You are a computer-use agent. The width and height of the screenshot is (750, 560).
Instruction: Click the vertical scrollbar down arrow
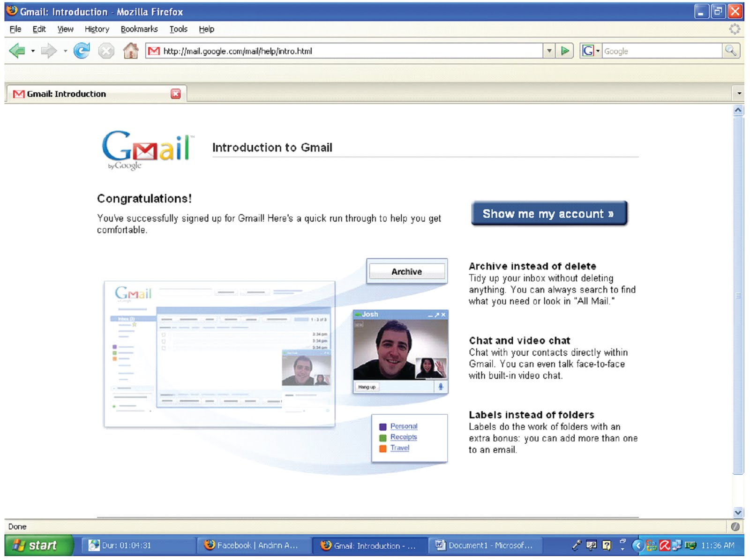pyautogui.click(x=738, y=512)
